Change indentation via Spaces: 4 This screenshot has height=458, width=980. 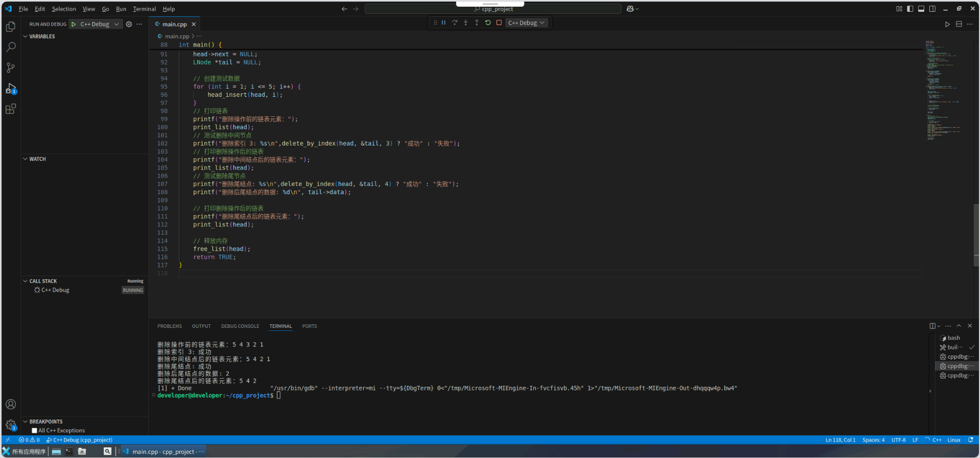(873, 440)
